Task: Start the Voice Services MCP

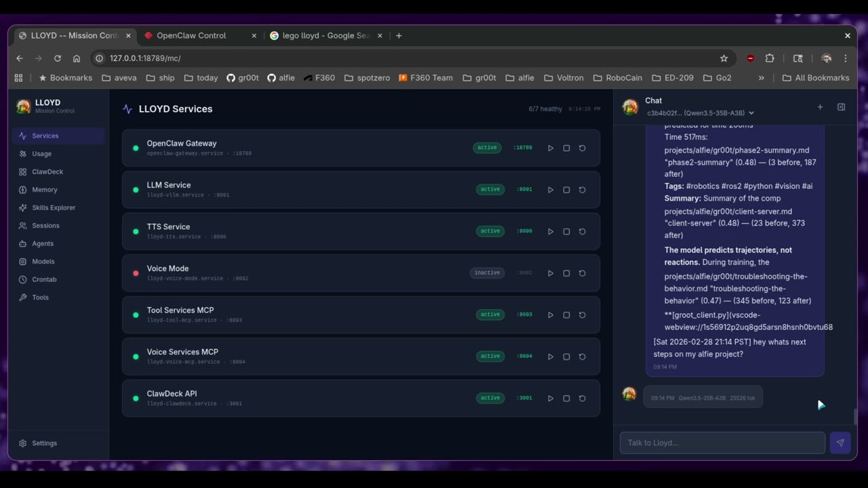Action: click(x=551, y=357)
